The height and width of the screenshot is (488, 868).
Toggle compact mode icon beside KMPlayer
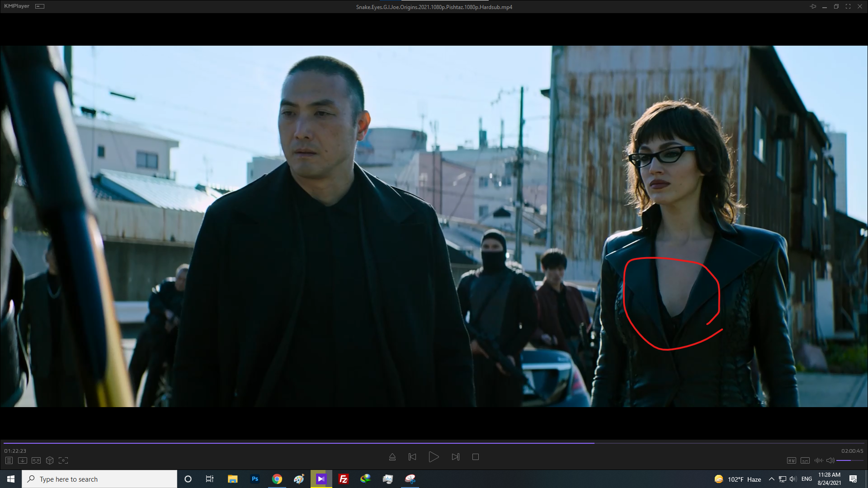coord(40,6)
